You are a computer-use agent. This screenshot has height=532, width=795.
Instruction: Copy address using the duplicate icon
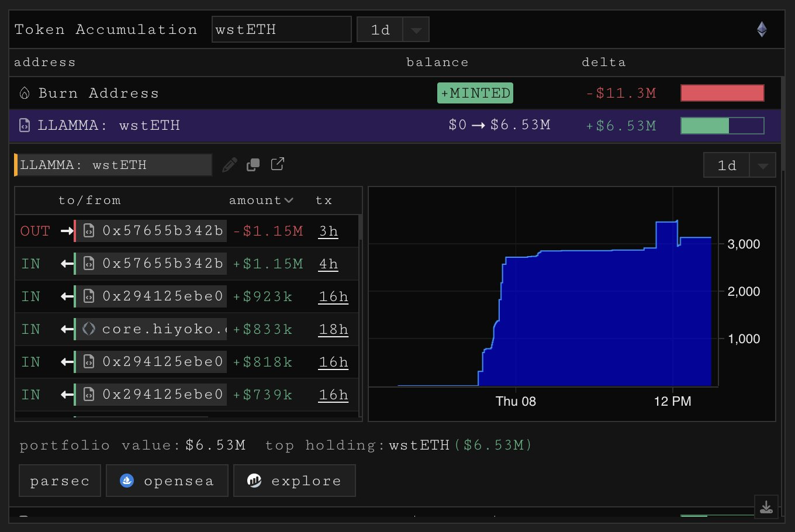click(253, 165)
